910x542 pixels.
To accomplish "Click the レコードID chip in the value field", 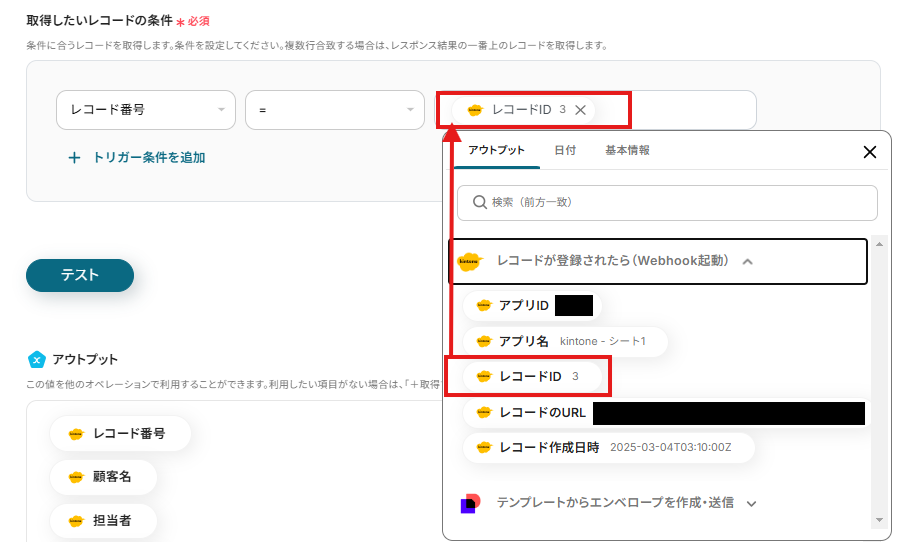I will coord(523,110).
